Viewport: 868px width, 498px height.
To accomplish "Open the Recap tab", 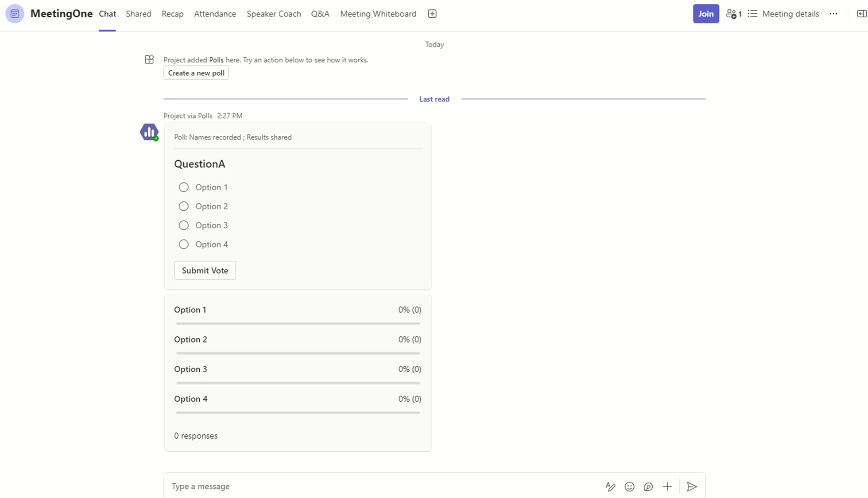I will click(173, 14).
